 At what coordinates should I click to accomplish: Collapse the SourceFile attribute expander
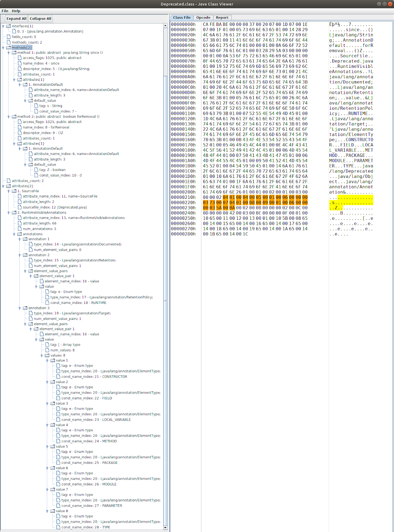click(9, 191)
